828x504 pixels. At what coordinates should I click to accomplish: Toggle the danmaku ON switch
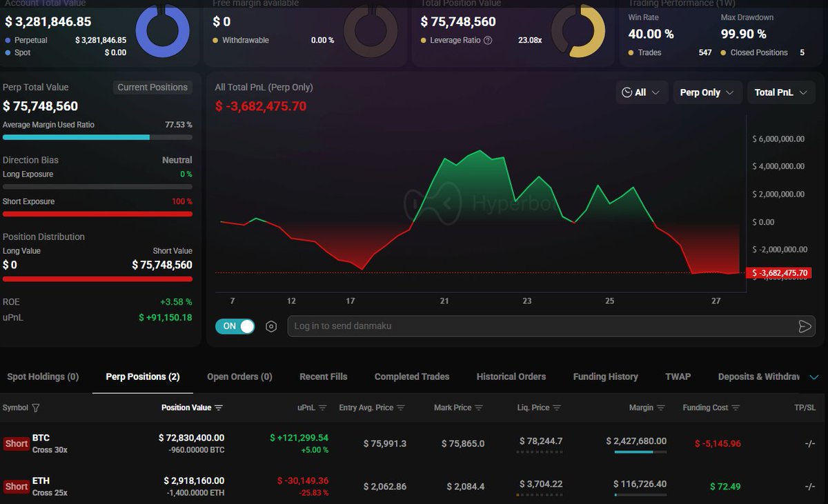235,326
